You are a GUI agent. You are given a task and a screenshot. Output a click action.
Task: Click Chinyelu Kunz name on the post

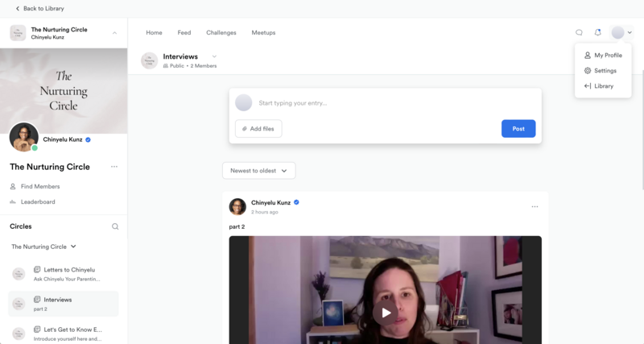tap(270, 203)
